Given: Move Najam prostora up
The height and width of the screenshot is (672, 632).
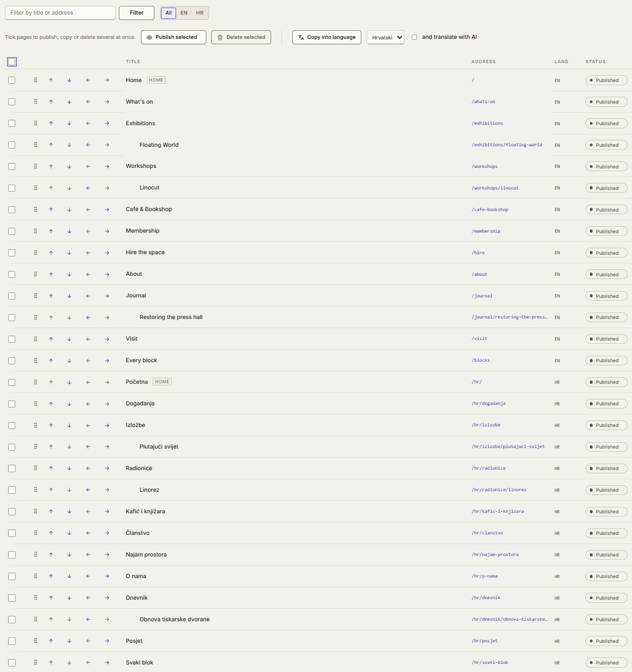Looking at the screenshot, I should (x=51, y=555).
